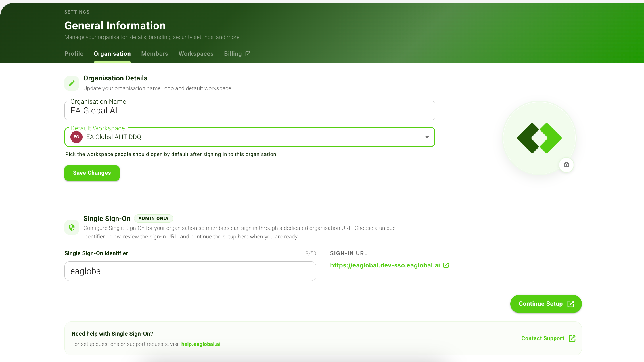Open the help.eaglobal.ai link

pyautogui.click(x=201, y=344)
